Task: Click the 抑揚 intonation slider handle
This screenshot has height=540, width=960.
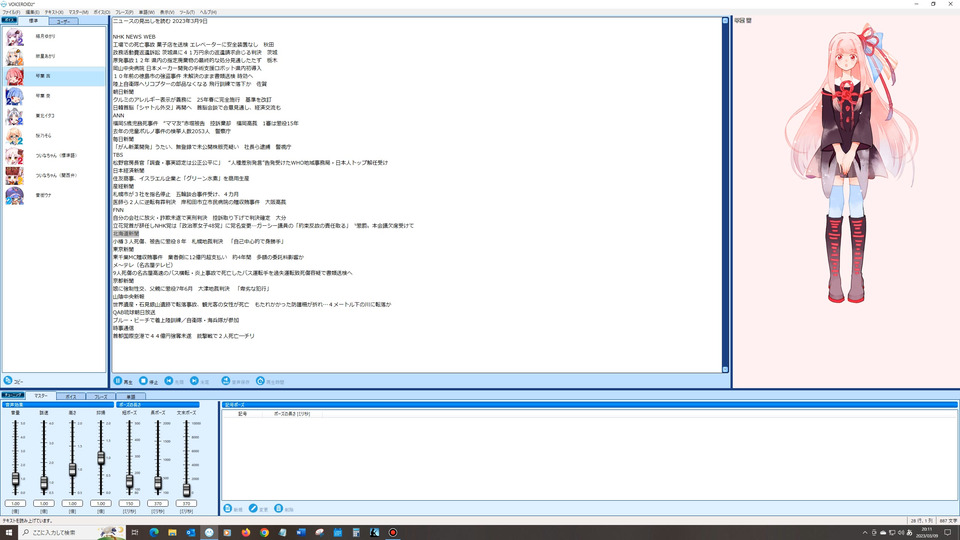Action: click(x=101, y=457)
